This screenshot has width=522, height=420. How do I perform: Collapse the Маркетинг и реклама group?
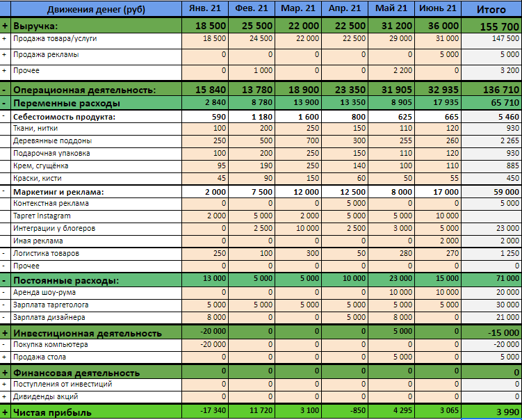(x=5, y=192)
